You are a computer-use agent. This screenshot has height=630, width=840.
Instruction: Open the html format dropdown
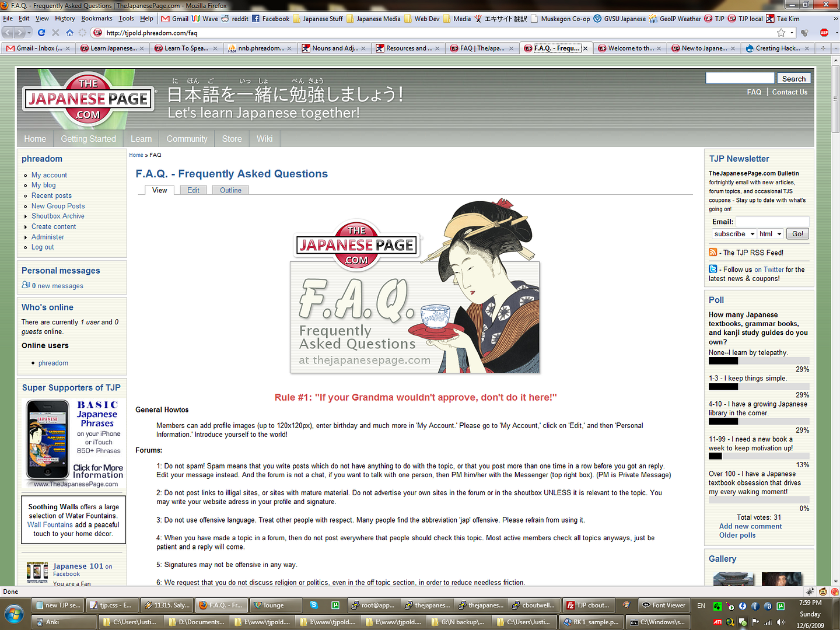pos(770,234)
